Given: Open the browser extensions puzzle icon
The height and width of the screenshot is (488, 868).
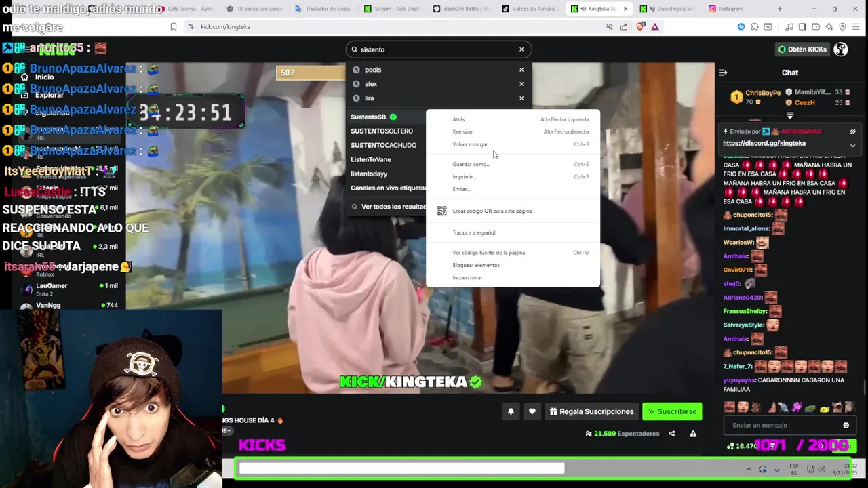Looking at the screenshot, I should point(754,26).
